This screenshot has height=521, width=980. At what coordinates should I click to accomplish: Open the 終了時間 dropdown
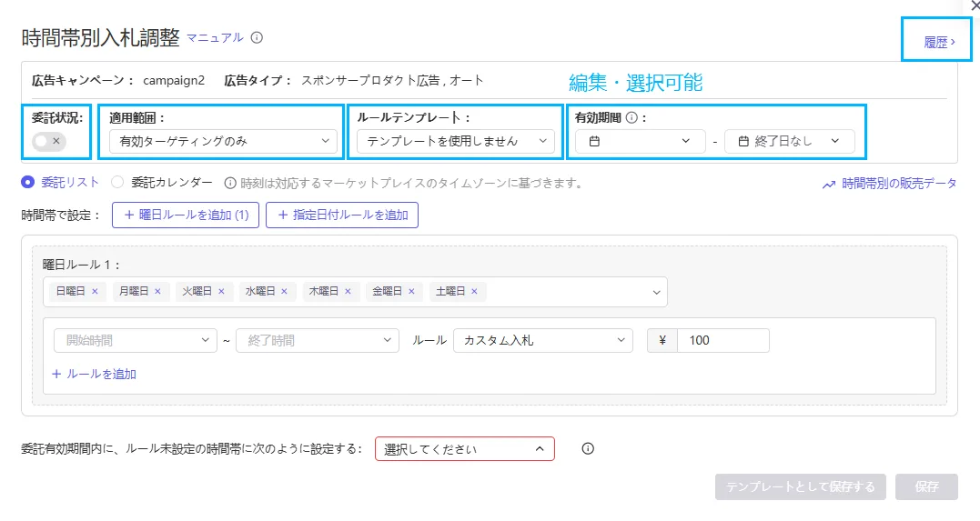click(318, 340)
